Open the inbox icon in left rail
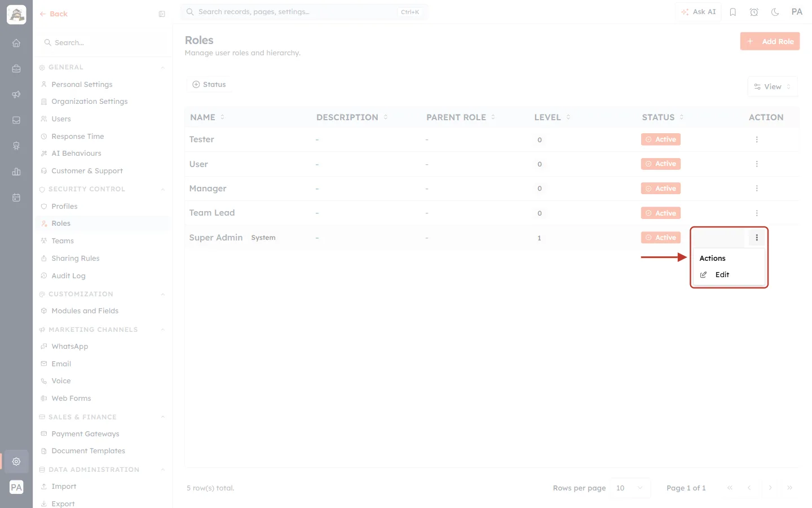The height and width of the screenshot is (508, 812). click(16, 120)
